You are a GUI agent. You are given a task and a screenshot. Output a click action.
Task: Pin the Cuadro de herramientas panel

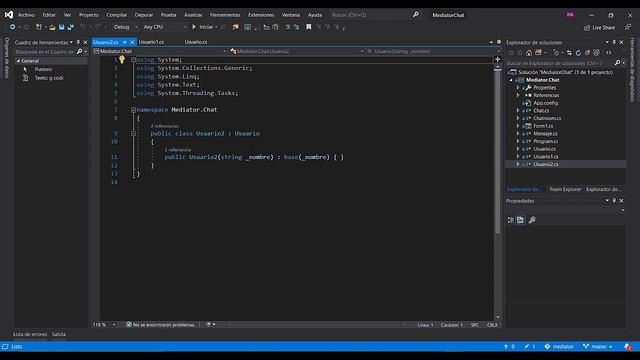point(78,42)
